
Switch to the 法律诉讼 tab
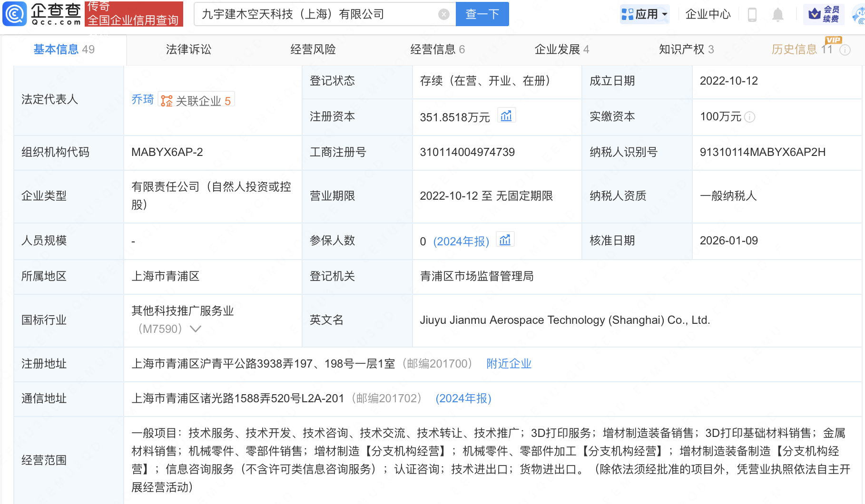[188, 48]
